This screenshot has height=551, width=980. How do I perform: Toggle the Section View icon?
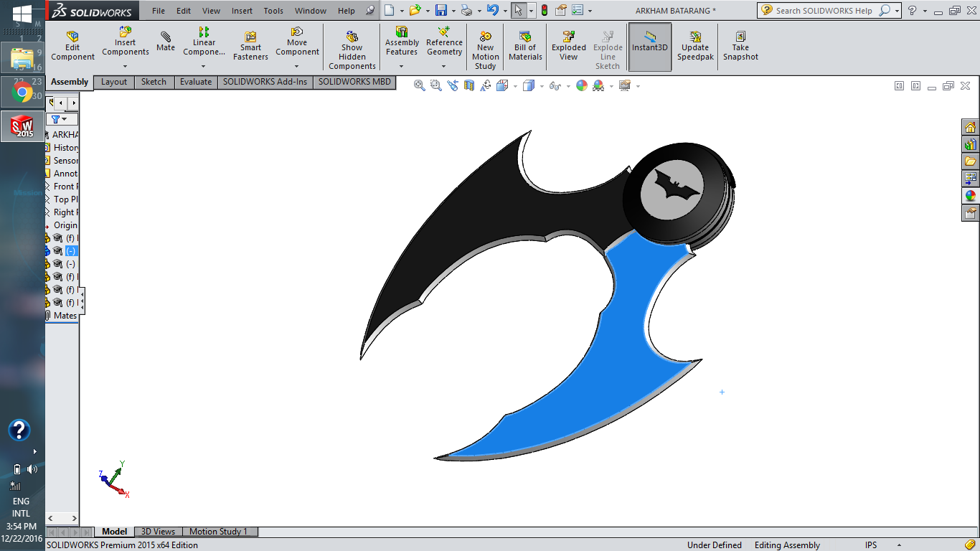469,85
